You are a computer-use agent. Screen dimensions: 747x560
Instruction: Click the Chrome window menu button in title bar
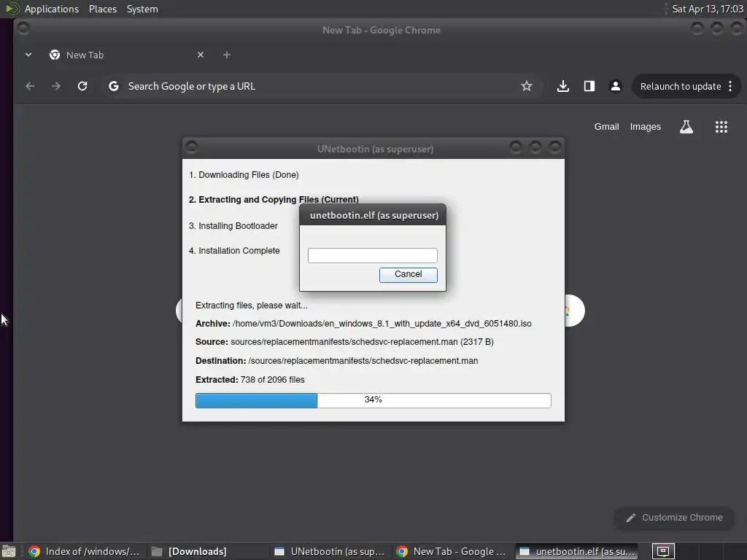[23, 28]
